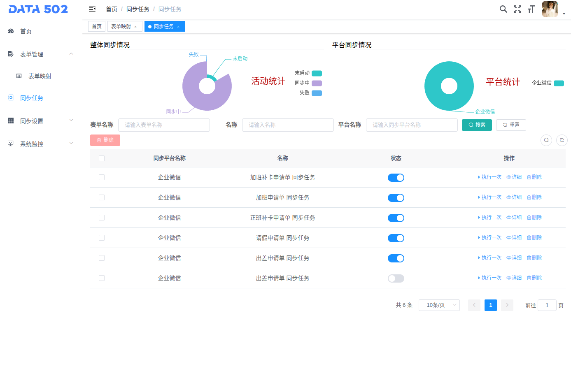Open the 10条/页 page size dropdown
Screen dimensions: 571x392
pyautogui.click(x=439, y=305)
